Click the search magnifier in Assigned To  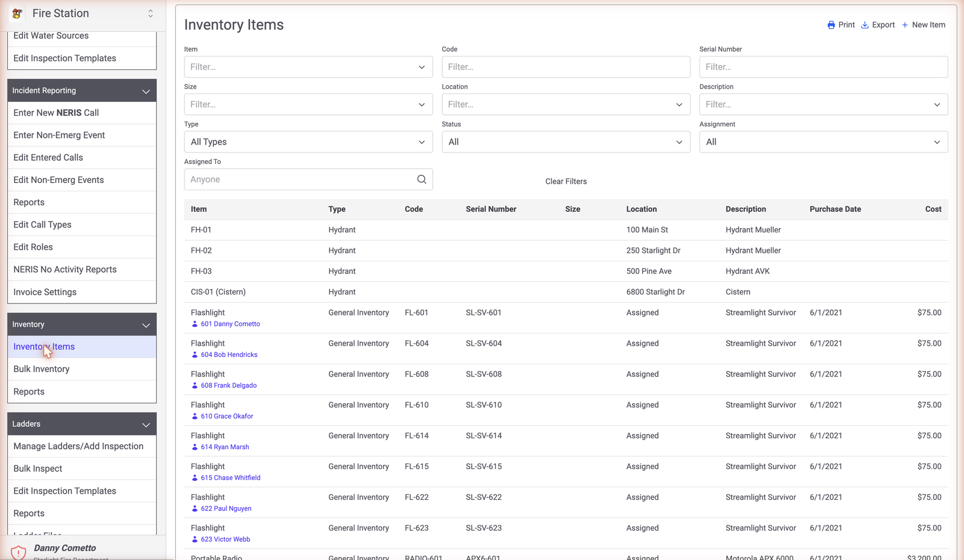coord(422,179)
